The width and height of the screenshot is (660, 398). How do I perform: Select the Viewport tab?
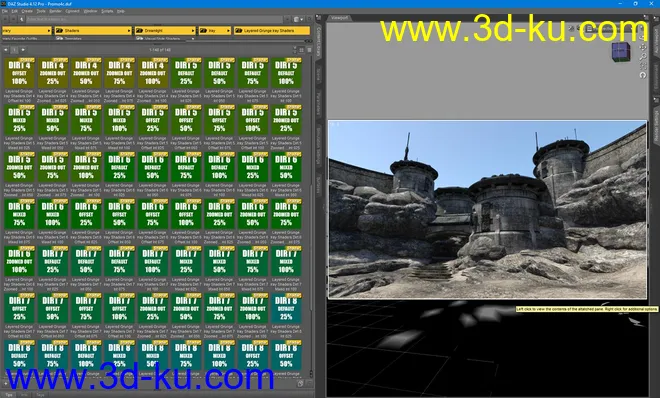click(x=339, y=18)
